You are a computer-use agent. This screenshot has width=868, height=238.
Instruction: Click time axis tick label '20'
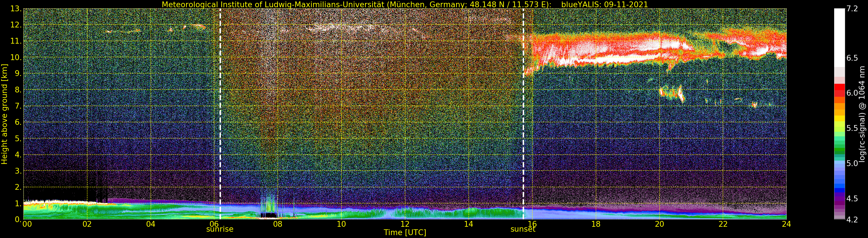tap(659, 224)
